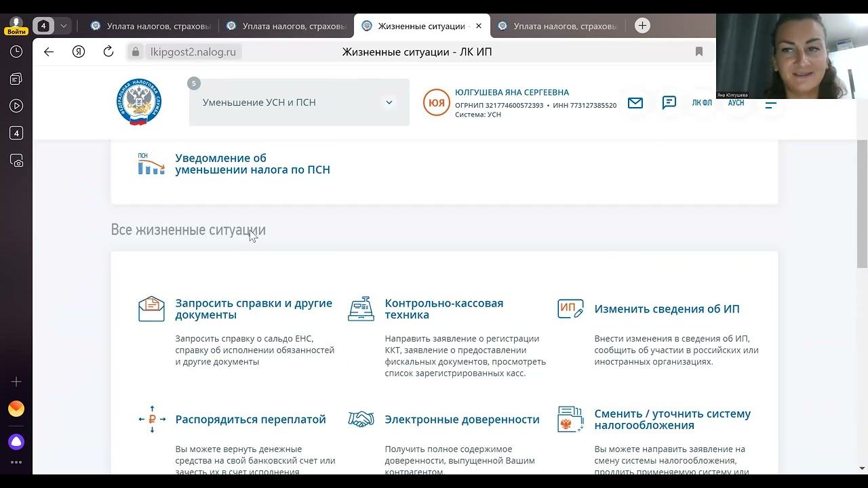The image size is (868, 488).
Task: Switch to the second Уплата налогов tab
Action: tap(286, 26)
